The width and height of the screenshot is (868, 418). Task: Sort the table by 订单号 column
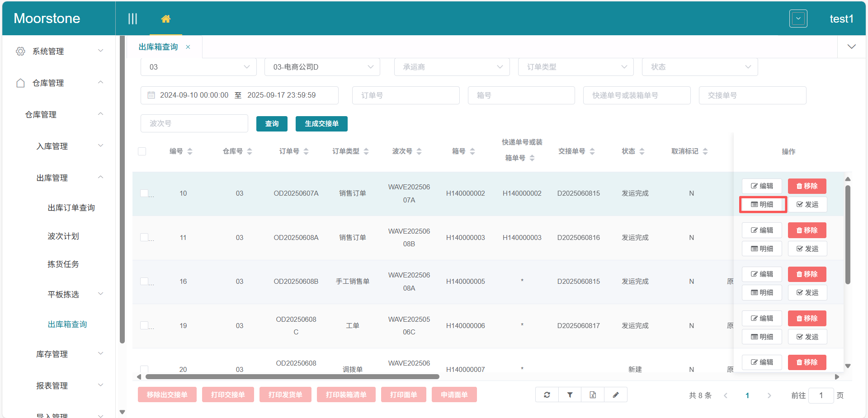click(x=307, y=151)
